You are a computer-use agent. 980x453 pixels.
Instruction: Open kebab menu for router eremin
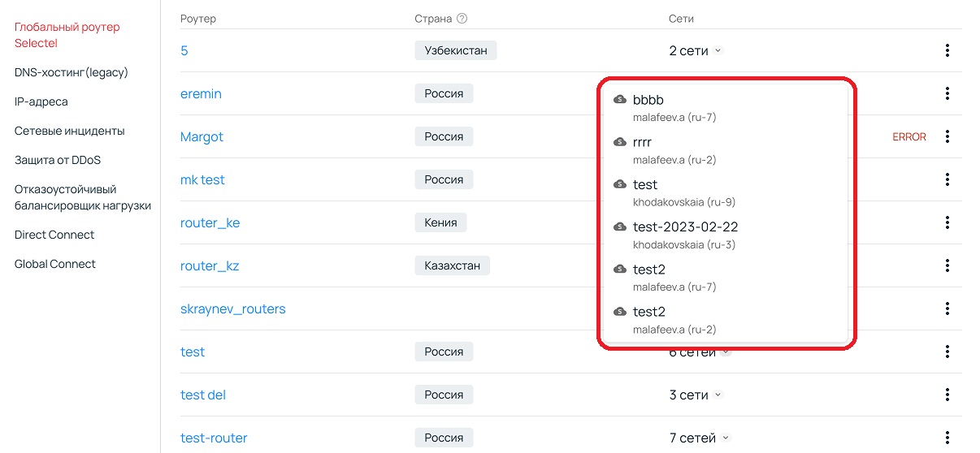coord(947,93)
